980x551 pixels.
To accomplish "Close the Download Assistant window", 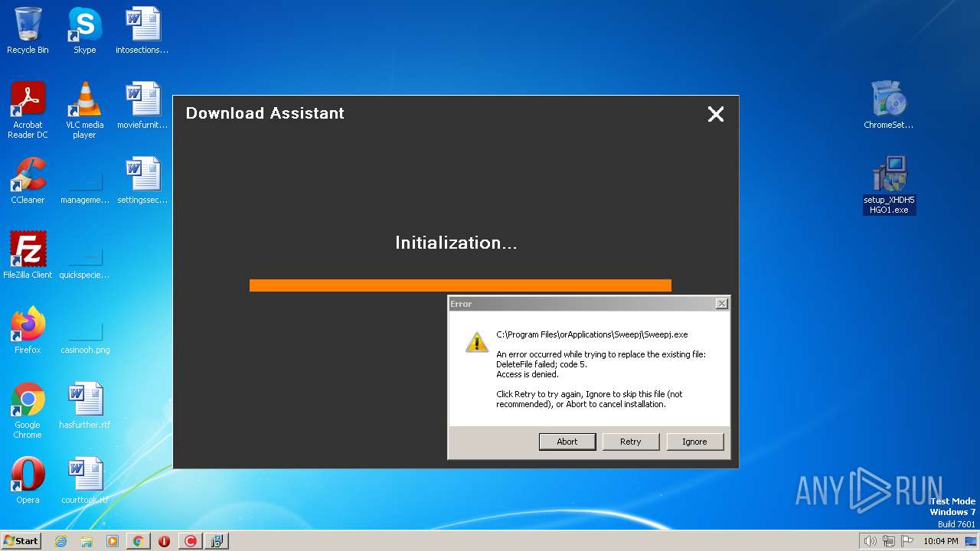I will (x=716, y=114).
